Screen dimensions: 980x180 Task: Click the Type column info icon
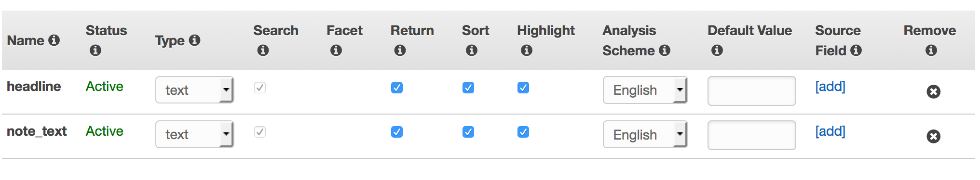(x=194, y=40)
